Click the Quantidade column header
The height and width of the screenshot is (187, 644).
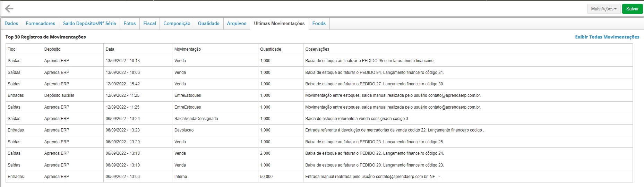pos(271,49)
